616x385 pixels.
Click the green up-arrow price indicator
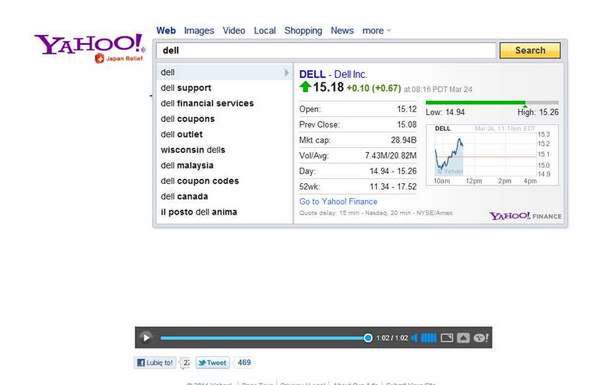pyautogui.click(x=305, y=87)
